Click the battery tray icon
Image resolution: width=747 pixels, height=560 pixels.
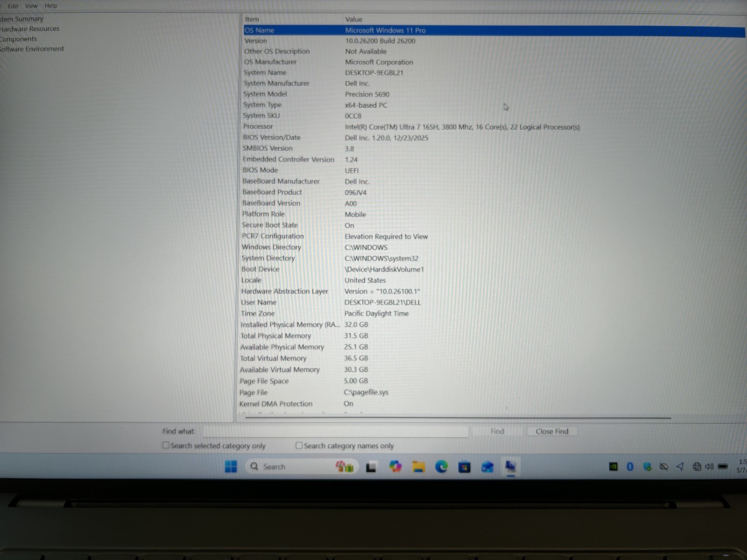(x=723, y=466)
